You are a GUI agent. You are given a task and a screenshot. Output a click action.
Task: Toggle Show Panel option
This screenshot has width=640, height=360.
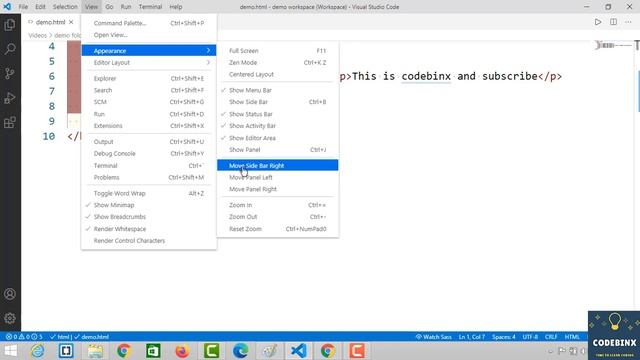(278, 150)
